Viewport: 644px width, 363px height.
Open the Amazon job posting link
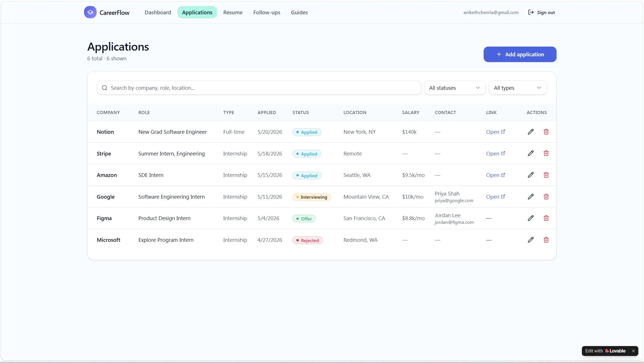point(496,175)
